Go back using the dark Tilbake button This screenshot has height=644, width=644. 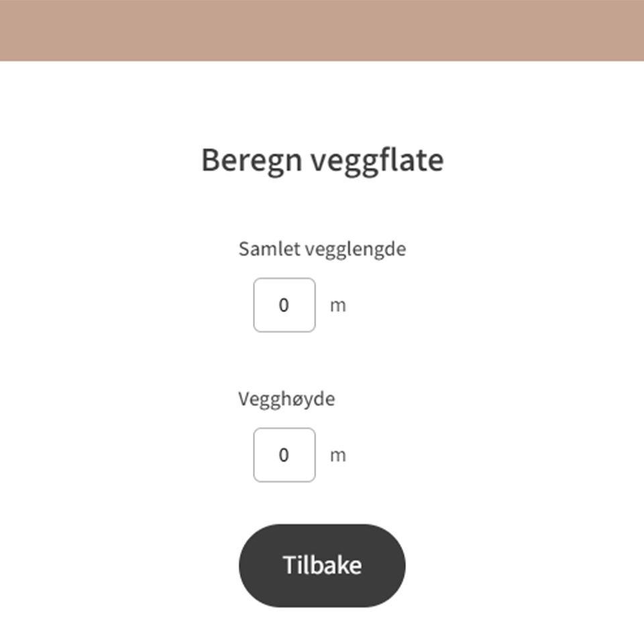click(x=322, y=565)
